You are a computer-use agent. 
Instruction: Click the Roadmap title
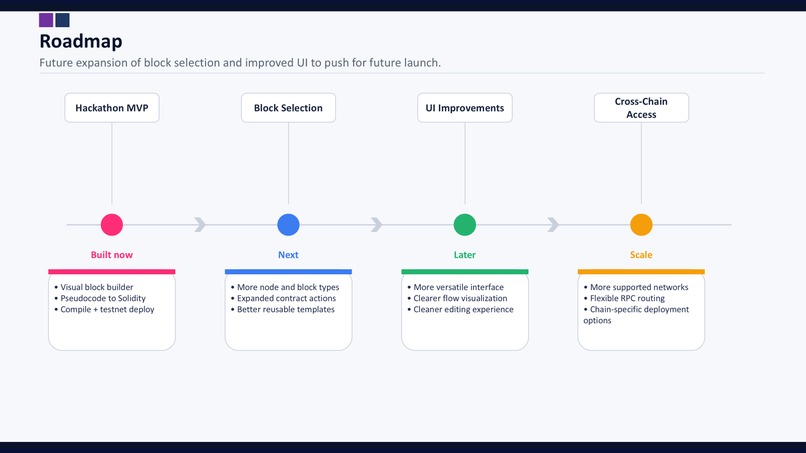[81, 41]
